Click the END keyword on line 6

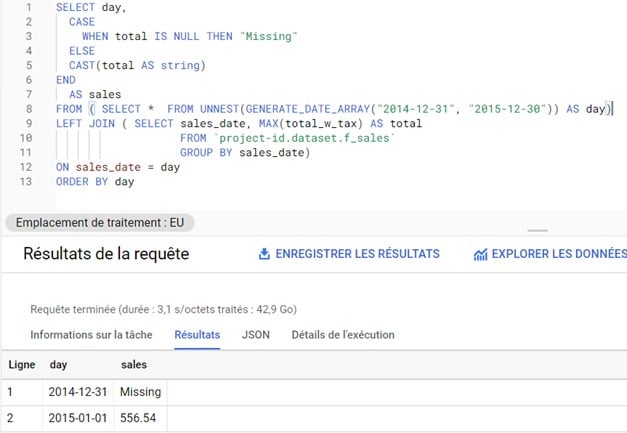point(66,80)
